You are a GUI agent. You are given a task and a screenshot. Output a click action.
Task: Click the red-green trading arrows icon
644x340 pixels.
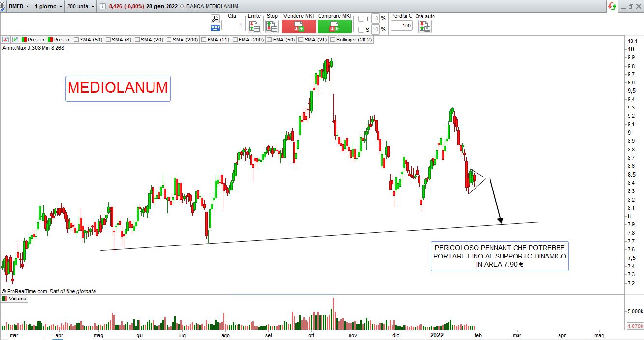click(x=612, y=6)
